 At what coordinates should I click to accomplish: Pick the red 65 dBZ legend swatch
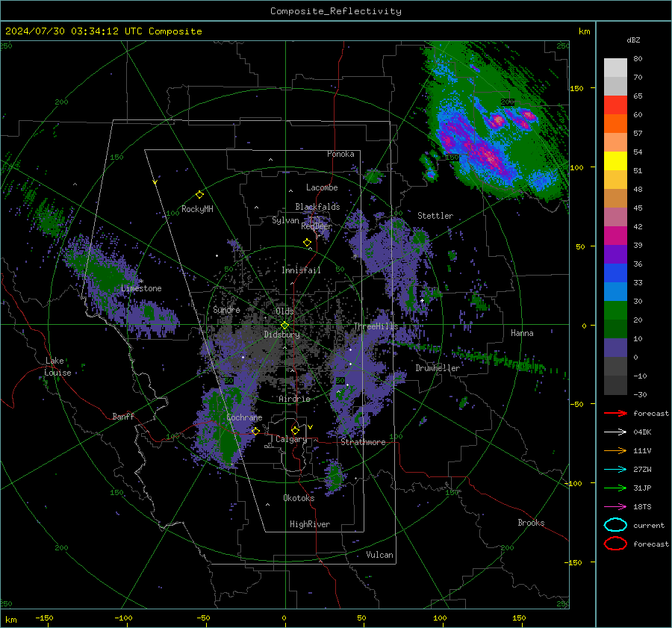[x=615, y=105]
